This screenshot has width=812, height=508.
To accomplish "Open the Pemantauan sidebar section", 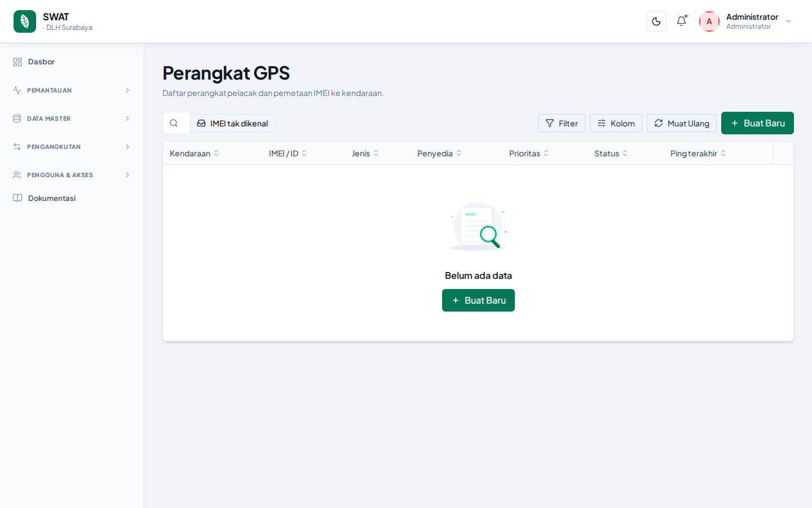I will tap(72, 90).
